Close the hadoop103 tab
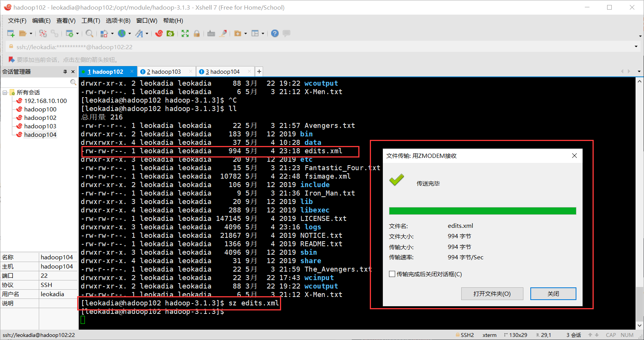This screenshot has width=644, height=340. point(190,71)
